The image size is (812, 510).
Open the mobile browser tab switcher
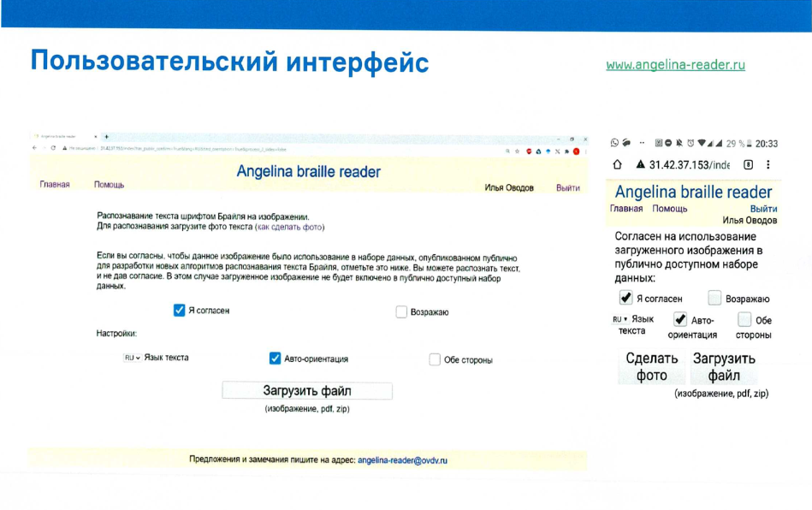pyautogui.click(x=748, y=165)
